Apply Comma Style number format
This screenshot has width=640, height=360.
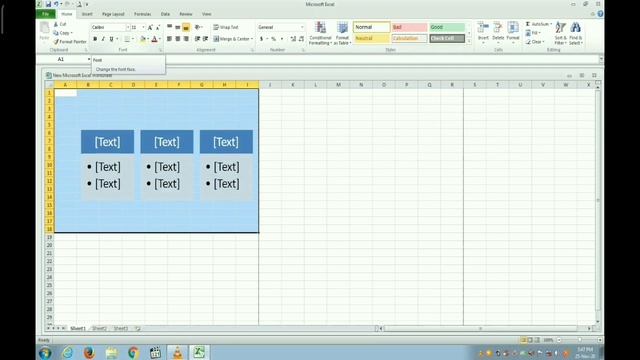[x=282, y=39]
